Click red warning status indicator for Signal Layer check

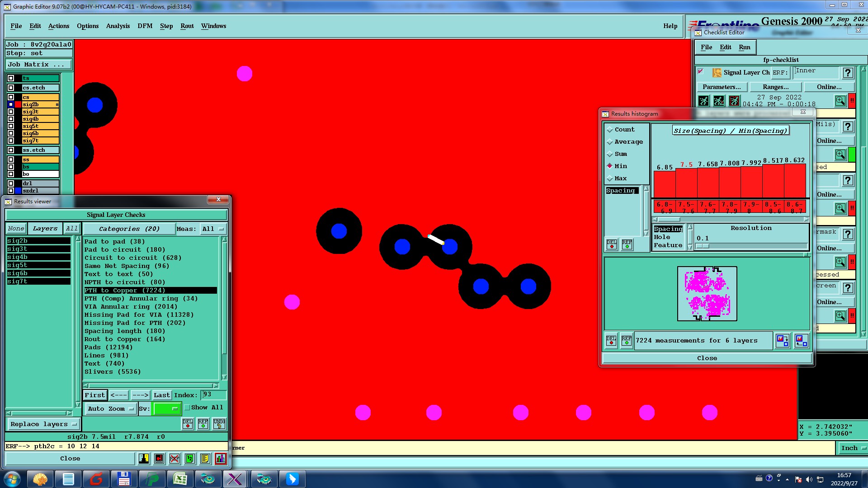coord(852,101)
